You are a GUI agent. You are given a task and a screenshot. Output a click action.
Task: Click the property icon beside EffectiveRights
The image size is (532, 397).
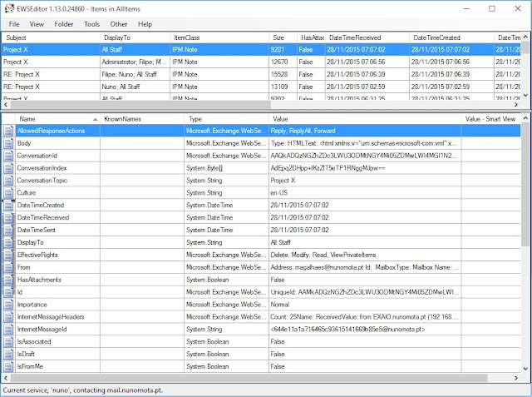pyautogui.click(x=8, y=255)
